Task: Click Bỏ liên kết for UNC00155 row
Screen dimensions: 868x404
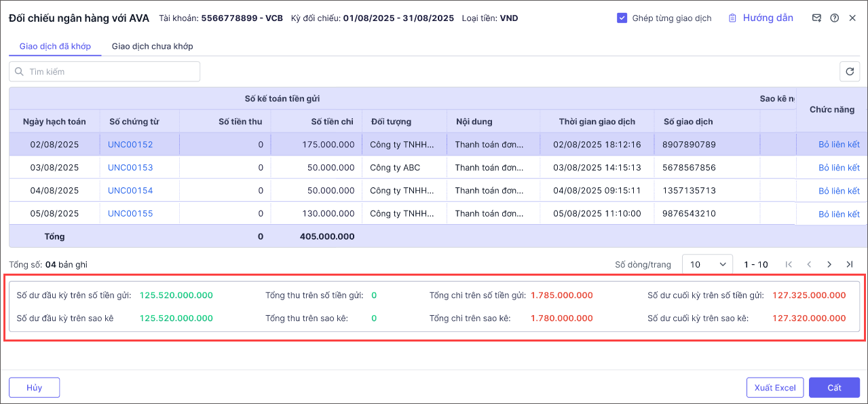Action: click(x=839, y=214)
